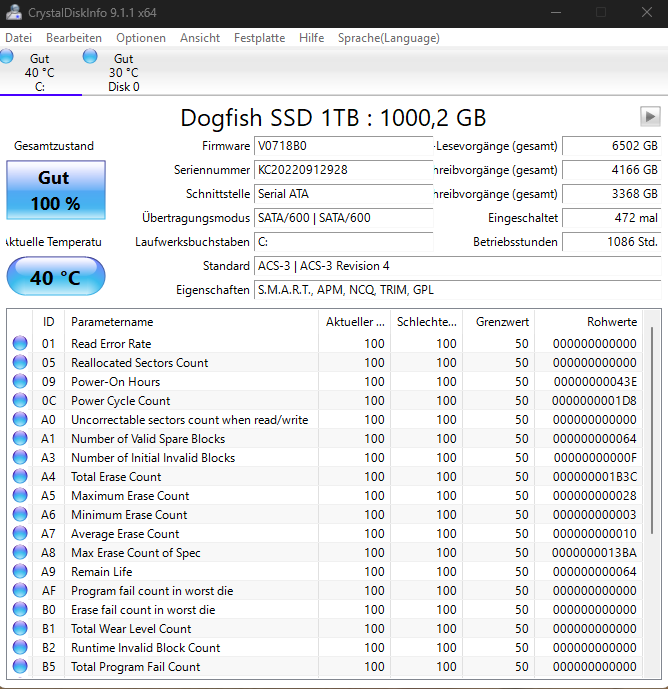
Task: Click the 1086 Std. operating hours value
Action: tap(612, 242)
